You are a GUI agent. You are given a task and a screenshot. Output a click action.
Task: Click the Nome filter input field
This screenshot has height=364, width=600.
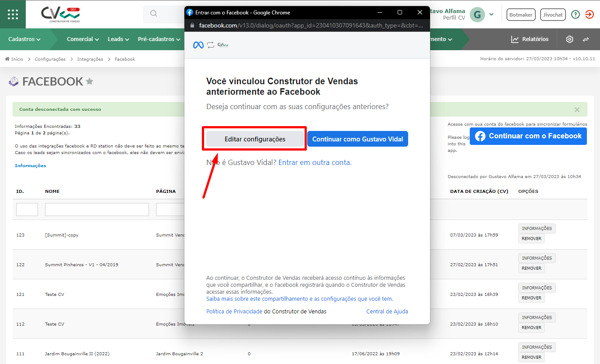click(x=97, y=209)
